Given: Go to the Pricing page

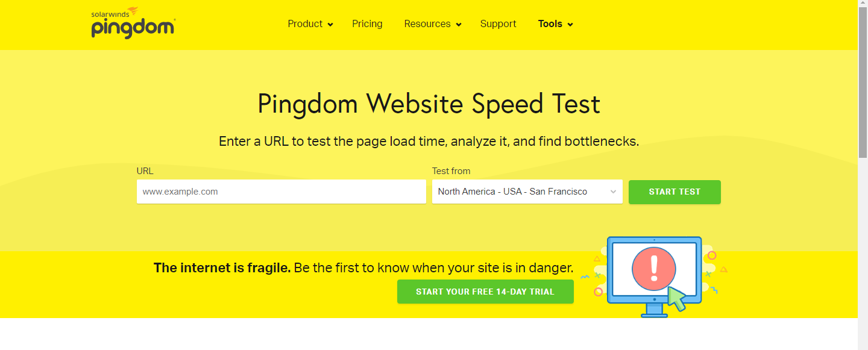Looking at the screenshot, I should click(x=367, y=24).
